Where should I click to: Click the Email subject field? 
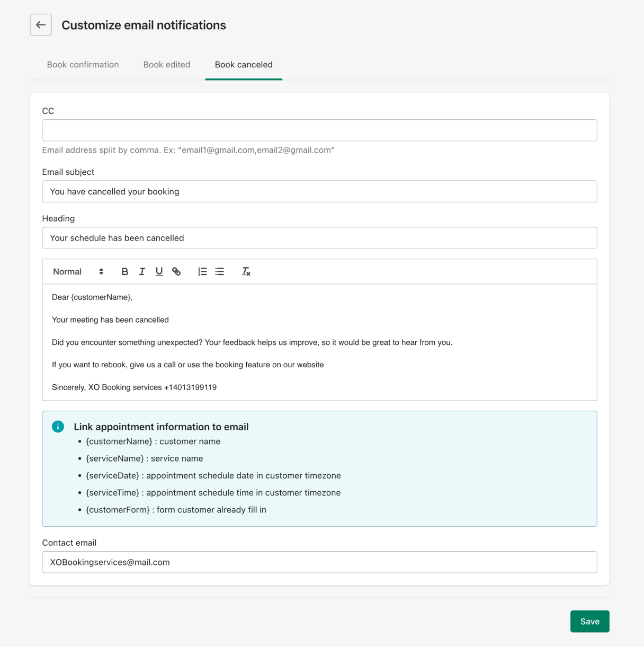click(319, 192)
